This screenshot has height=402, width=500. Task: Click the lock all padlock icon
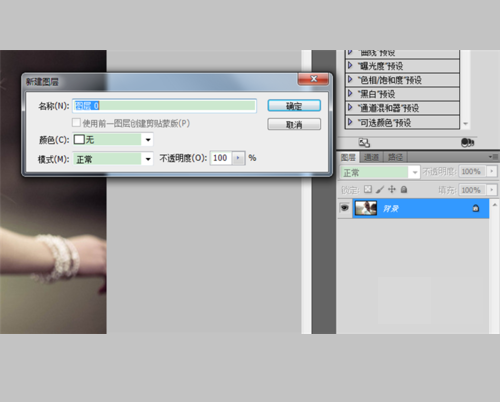pos(404,190)
